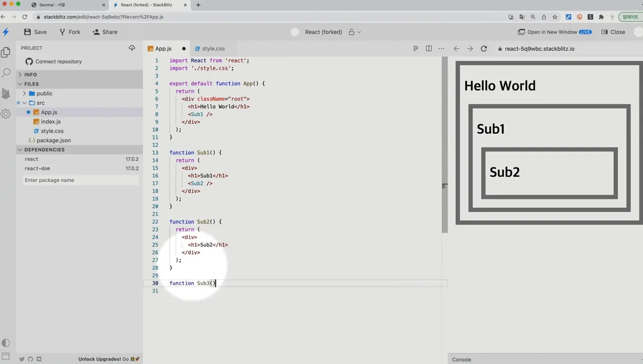Screen dimensions: 643x364
Task: Open the search panel in the sidebar
Action: (6, 73)
